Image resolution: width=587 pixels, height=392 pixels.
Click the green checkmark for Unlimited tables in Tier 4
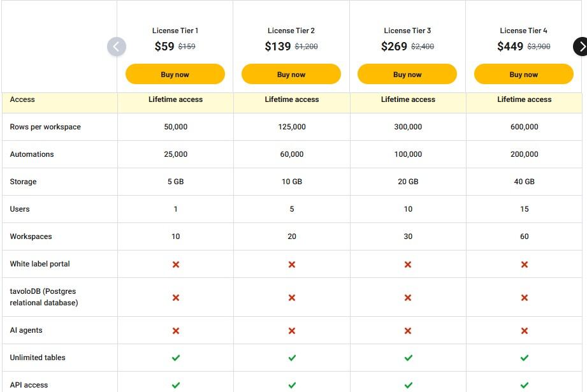(x=524, y=358)
